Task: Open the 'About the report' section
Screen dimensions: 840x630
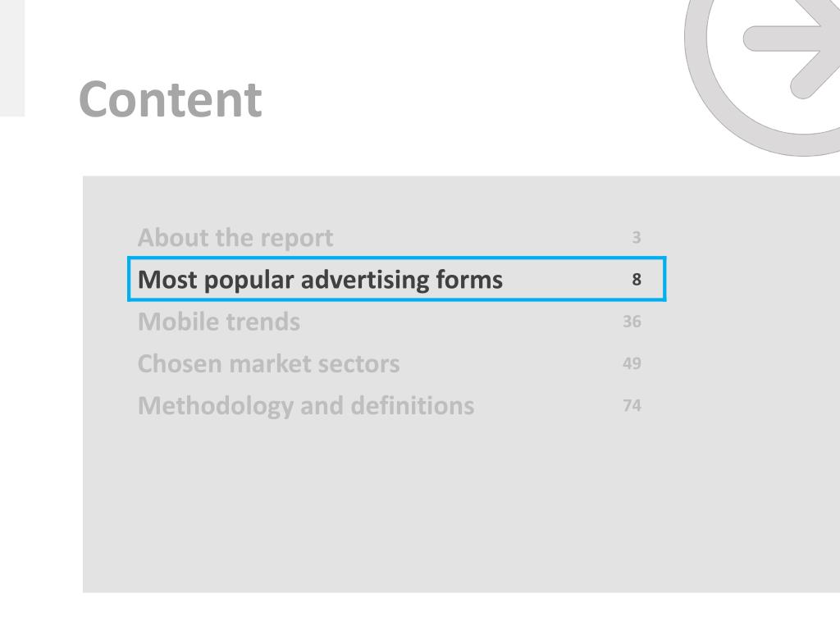Action: [x=235, y=237]
